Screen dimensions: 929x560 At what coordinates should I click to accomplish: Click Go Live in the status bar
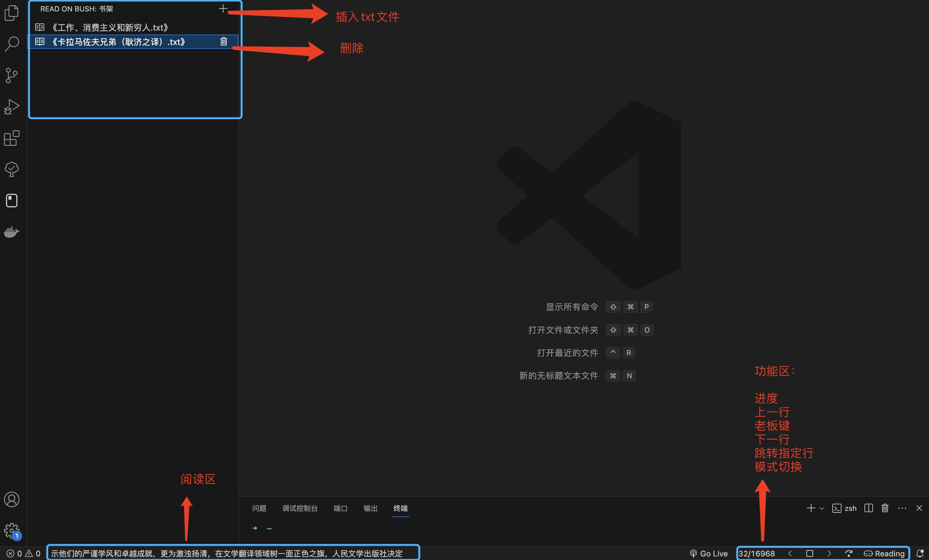tap(708, 553)
